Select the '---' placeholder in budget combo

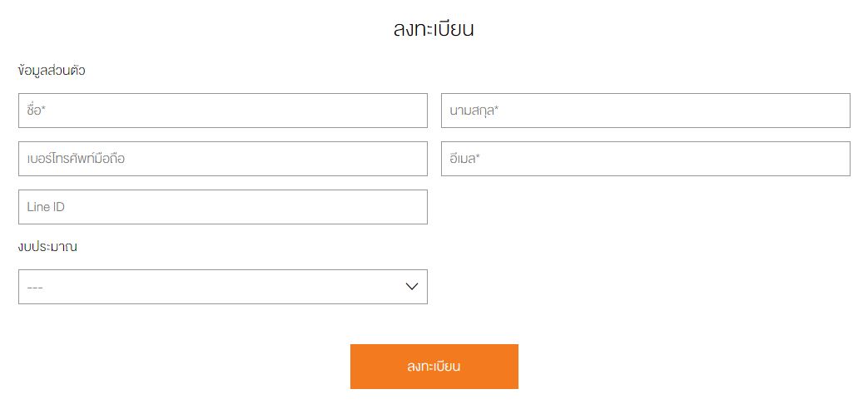[x=35, y=288]
